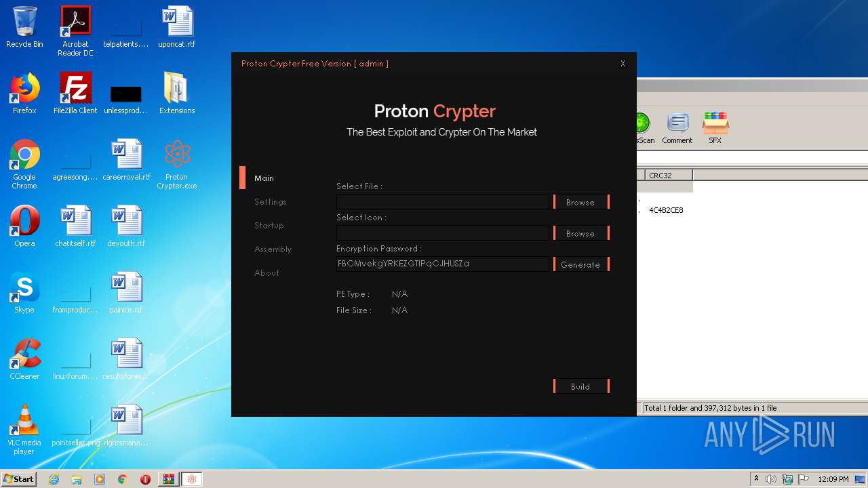Open the Assembly tab
This screenshot has width=868, height=488.
coord(273,249)
